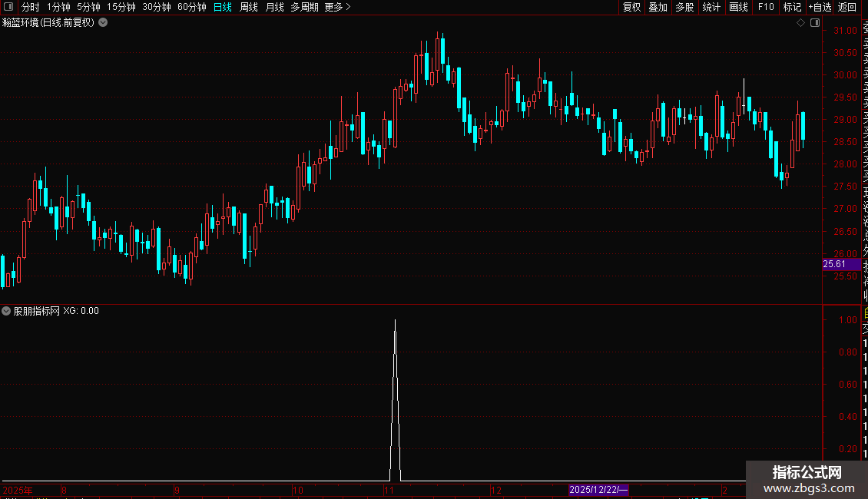The image size is (868, 499).
Task: Select the 60分钟 period tab
Action: (191, 7)
